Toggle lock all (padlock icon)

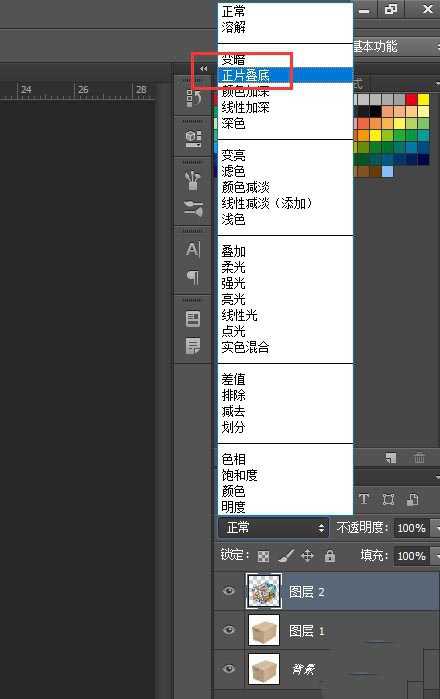330,555
